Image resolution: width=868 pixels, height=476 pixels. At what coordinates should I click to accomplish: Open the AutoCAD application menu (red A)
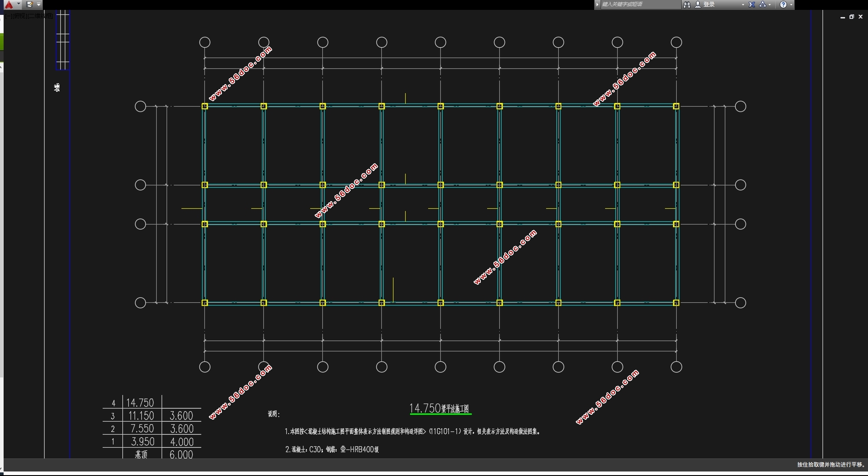9,4
